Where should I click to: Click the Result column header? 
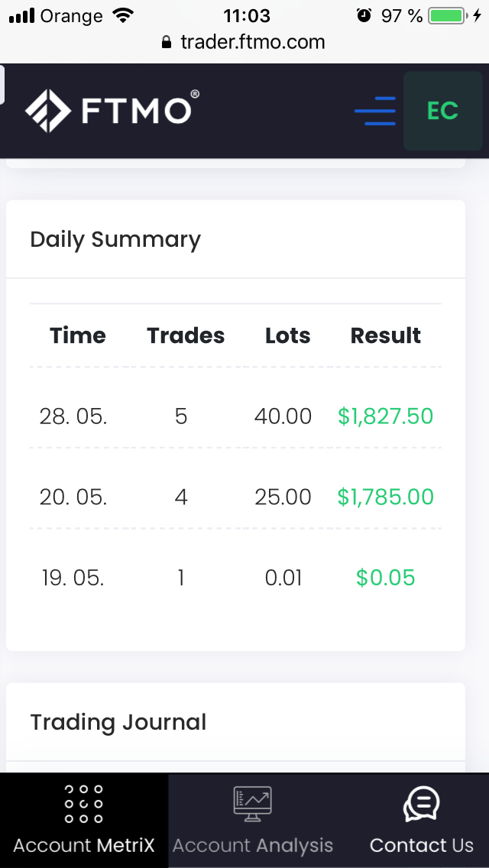coord(385,335)
